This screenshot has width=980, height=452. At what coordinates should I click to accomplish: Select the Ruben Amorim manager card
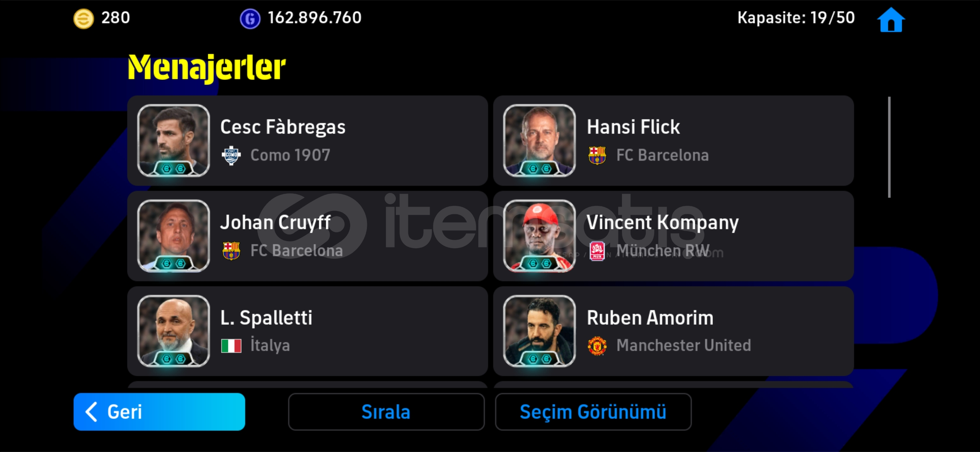673,331
